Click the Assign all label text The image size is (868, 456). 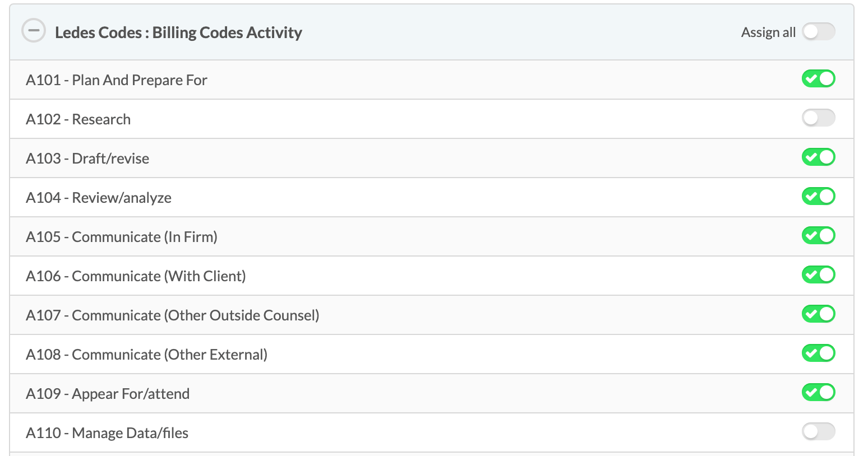point(768,32)
